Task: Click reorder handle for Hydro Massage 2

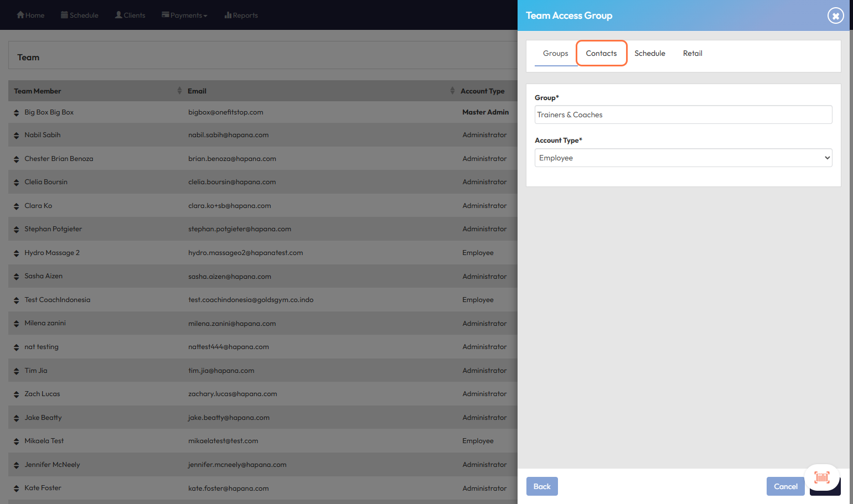Action: (x=16, y=253)
